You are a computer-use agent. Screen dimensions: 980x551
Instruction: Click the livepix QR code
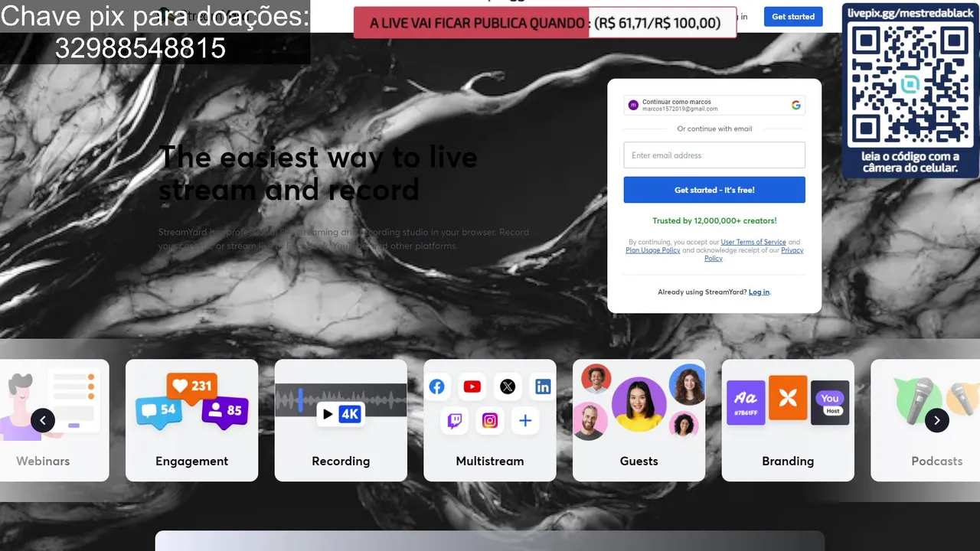910,85
